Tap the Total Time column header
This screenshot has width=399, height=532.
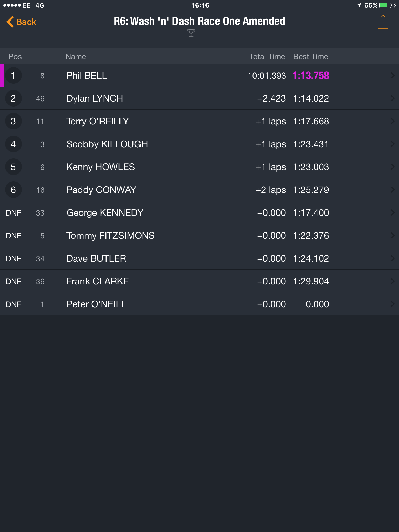[267, 57]
